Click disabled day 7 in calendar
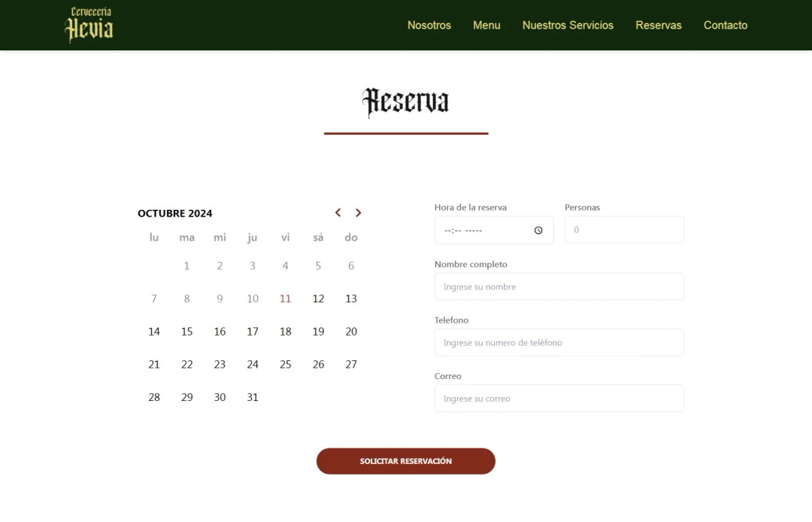Image resolution: width=812 pixels, height=522 pixels. pyautogui.click(x=154, y=299)
